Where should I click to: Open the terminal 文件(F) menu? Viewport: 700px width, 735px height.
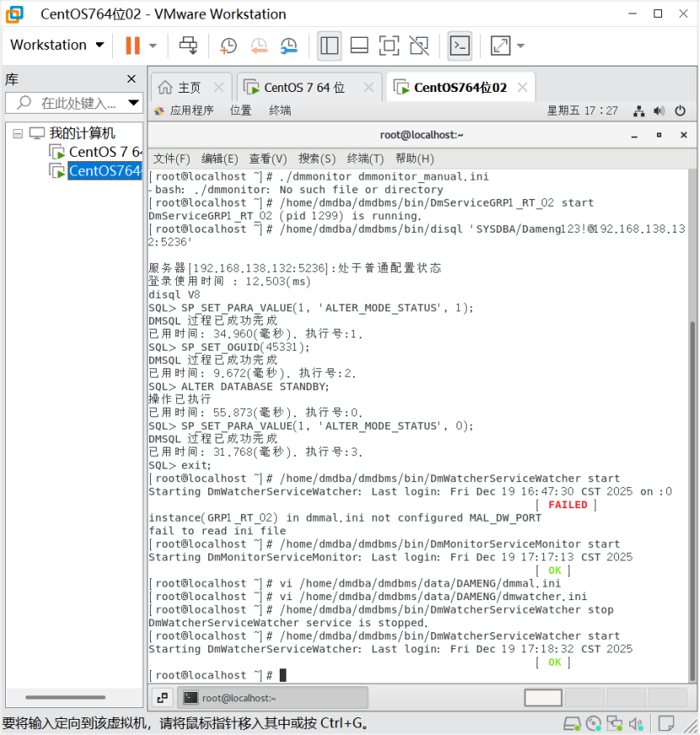[172, 159]
